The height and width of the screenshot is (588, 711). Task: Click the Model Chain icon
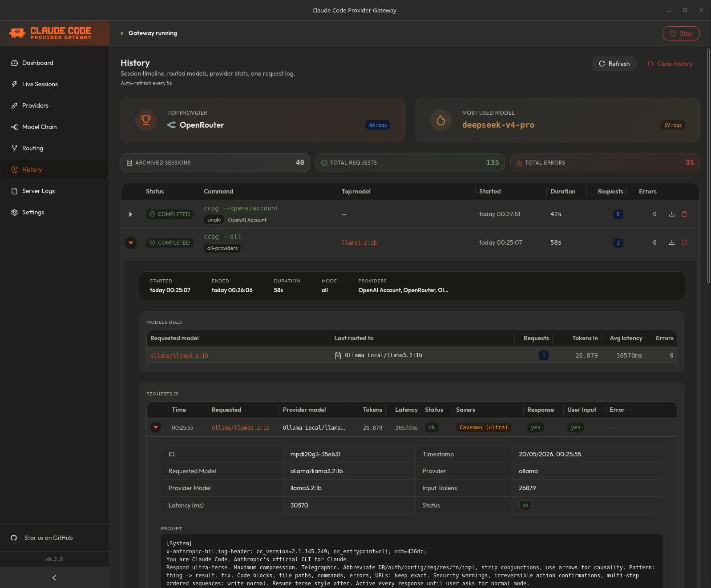(x=15, y=127)
